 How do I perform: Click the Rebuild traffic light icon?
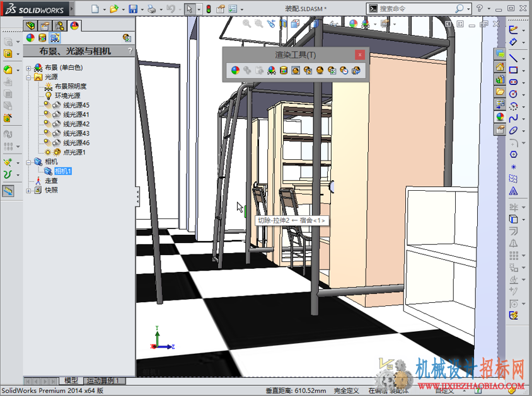point(209,9)
